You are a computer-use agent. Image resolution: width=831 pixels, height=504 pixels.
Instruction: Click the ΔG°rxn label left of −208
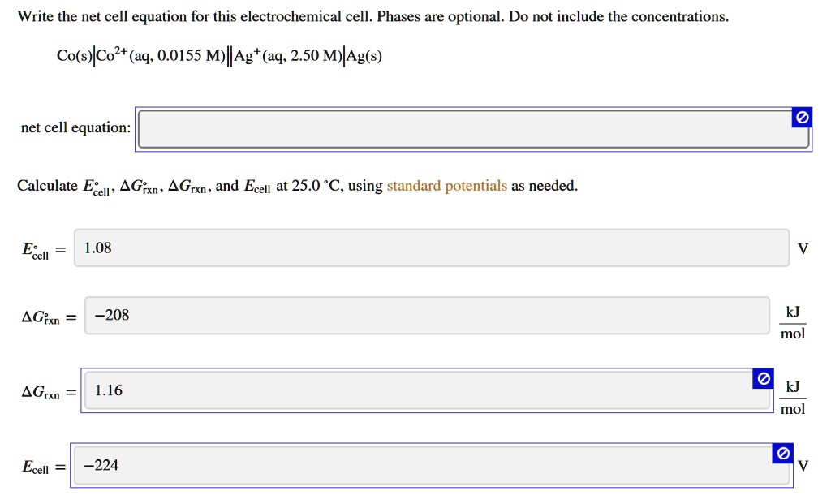coord(41,318)
